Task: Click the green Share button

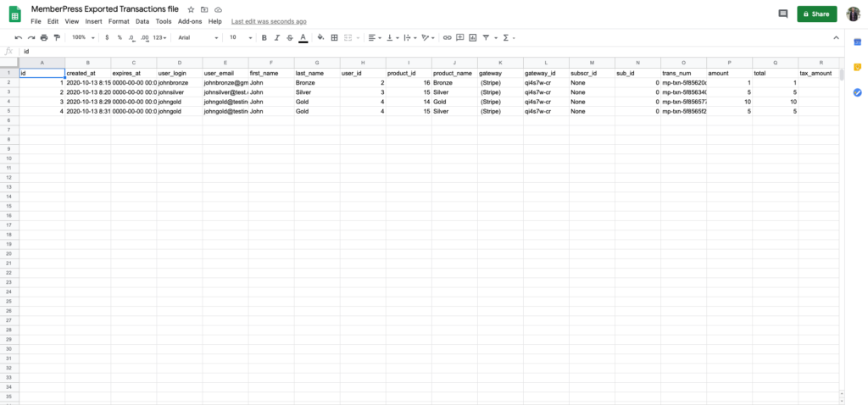Action: [x=817, y=14]
